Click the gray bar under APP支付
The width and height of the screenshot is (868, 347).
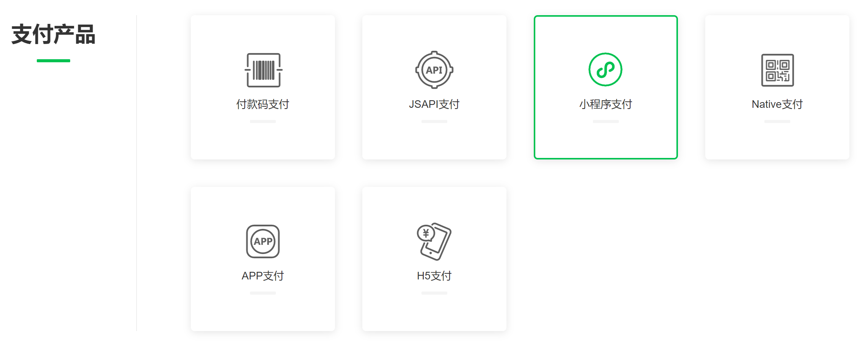tap(263, 293)
